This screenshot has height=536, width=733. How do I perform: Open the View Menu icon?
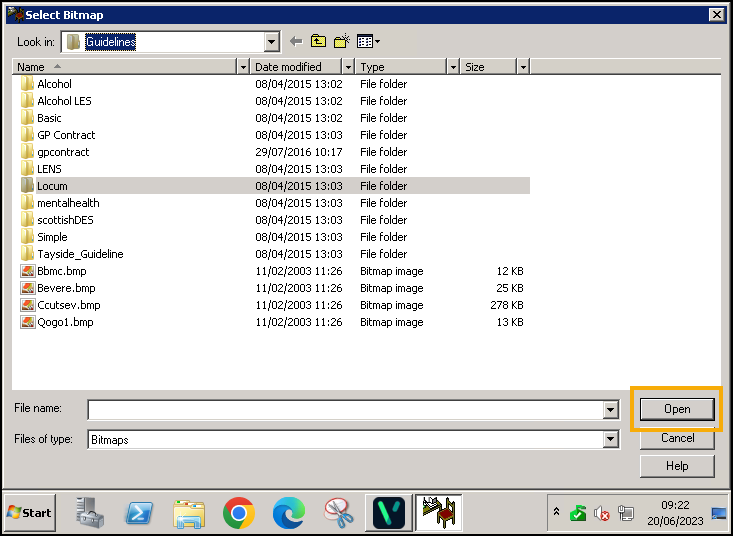[368, 41]
